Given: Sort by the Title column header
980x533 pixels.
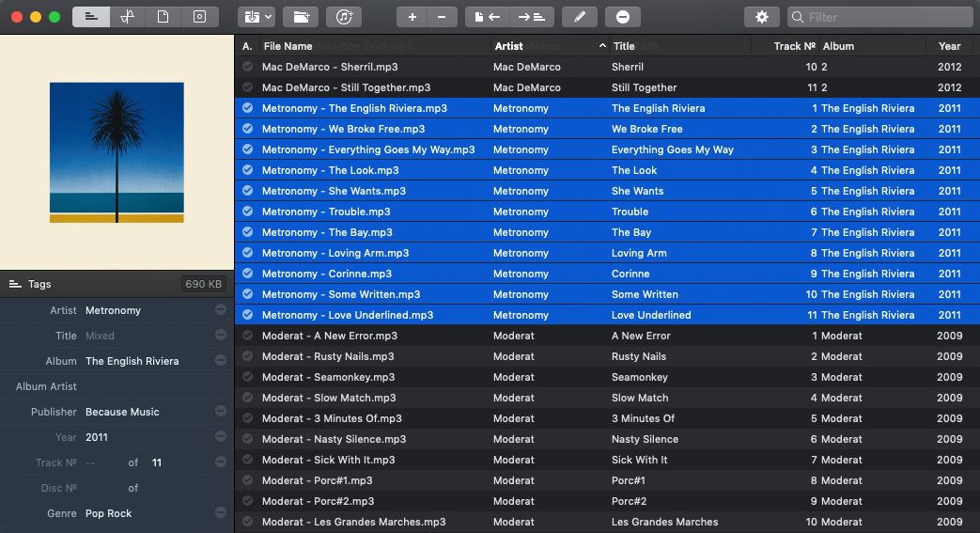Looking at the screenshot, I should point(624,46).
